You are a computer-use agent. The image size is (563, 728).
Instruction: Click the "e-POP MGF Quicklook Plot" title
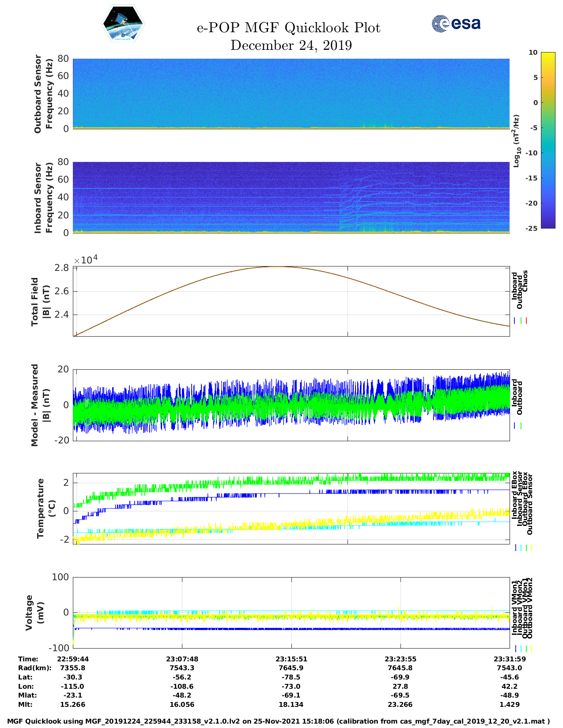(288, 28)
